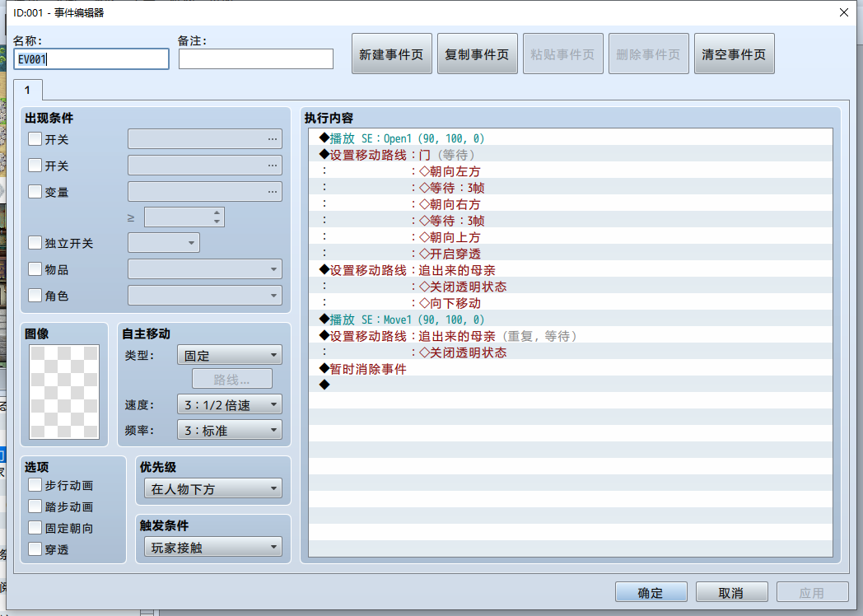Screen dimensions: 863x616
Task: Click the checkered 图像 preview box
Action: (x=64, y=392)
